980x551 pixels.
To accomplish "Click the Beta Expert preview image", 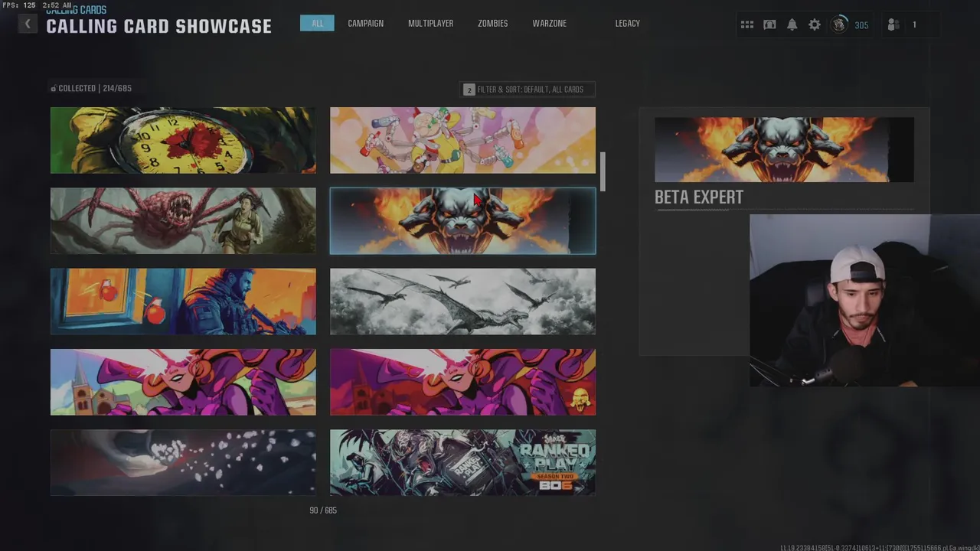I will (784, 149).
